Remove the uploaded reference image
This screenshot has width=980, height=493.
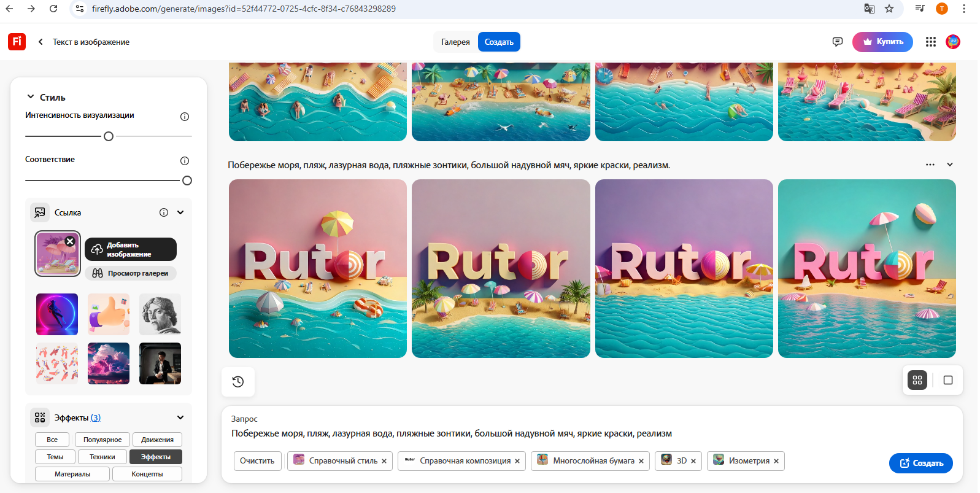pyautogui.click(x=70, y=241)
